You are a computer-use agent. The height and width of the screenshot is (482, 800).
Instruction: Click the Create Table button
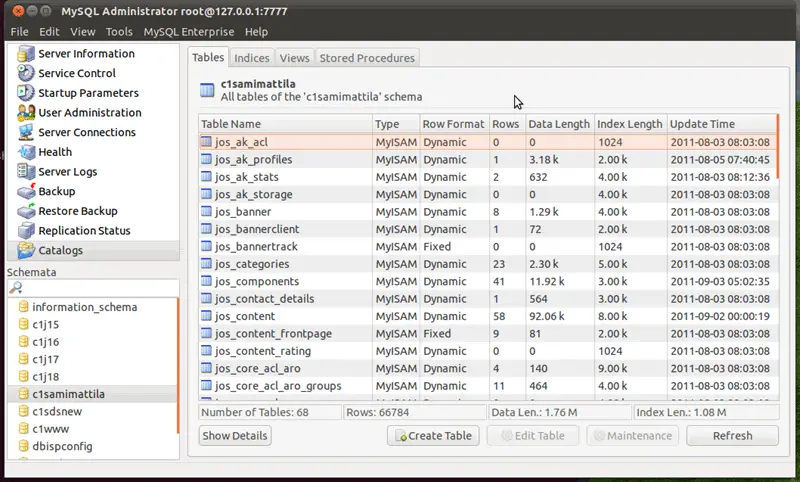pyautogui.click(x=433, y=436)
